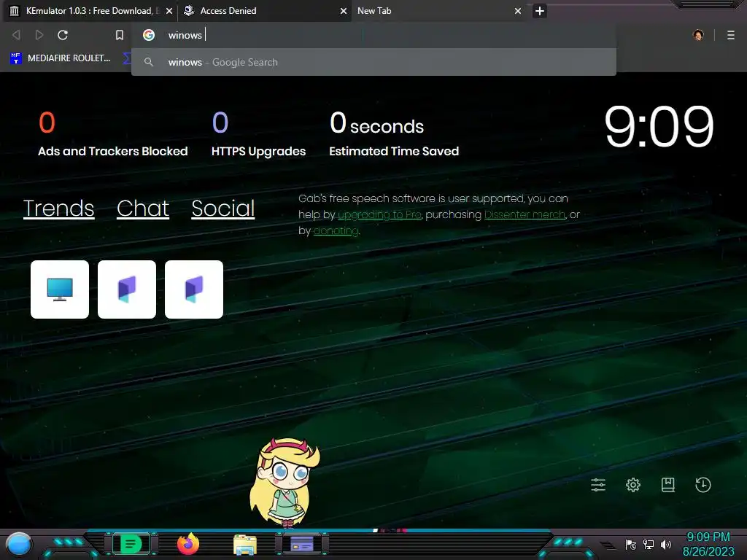This screenshot has width=747, height=560.
Task: Select the 'winows - Google Search' suggestion
Action: coord(373,62)
